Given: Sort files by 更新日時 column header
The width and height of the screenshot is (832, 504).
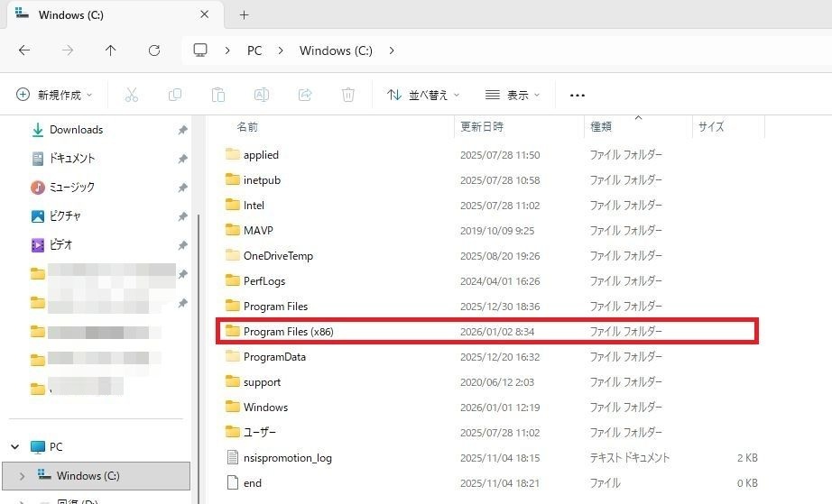Looking at the screenshot, I should tap(483, 127).
